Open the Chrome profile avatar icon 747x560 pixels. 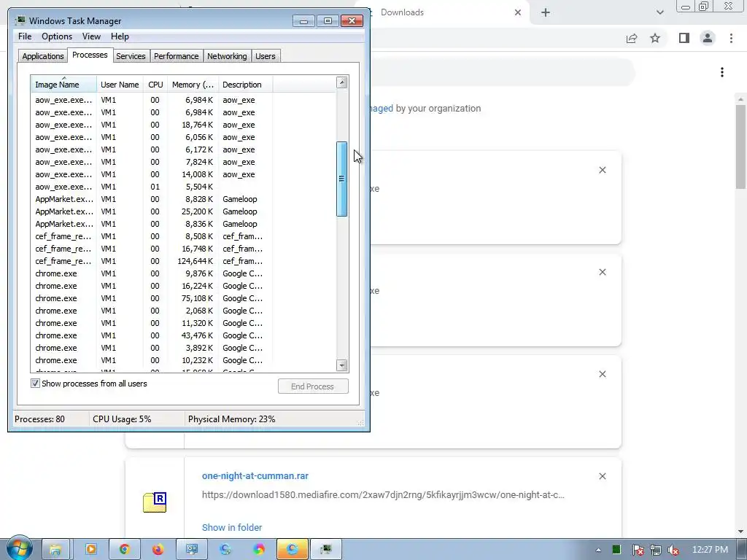tap(708, 38)
